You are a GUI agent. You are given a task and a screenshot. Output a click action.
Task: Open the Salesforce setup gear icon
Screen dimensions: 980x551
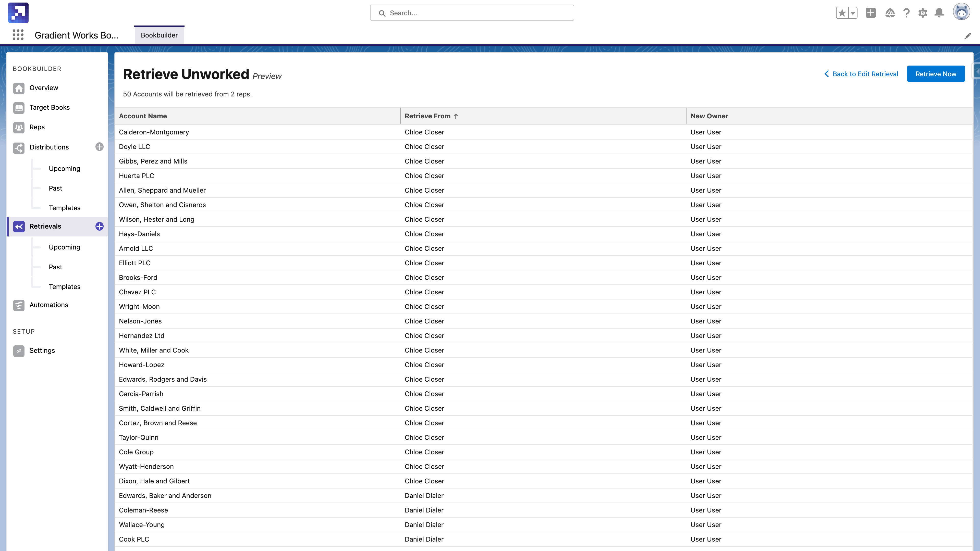coord(923,13)
